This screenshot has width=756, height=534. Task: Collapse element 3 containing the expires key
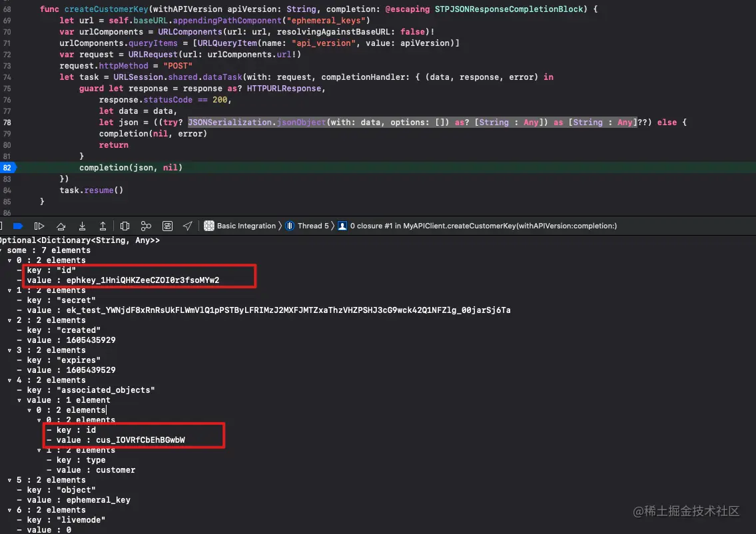[x=9, y=350]
